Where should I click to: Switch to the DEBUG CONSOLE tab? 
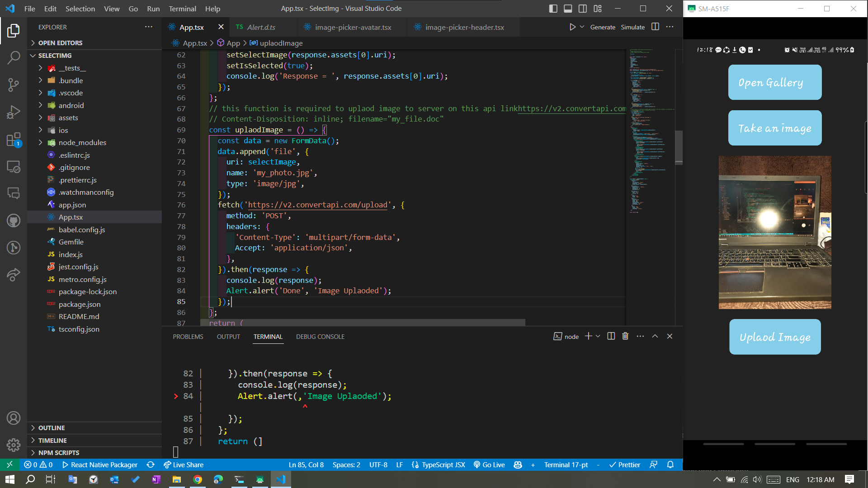click(x=320, y=336)
